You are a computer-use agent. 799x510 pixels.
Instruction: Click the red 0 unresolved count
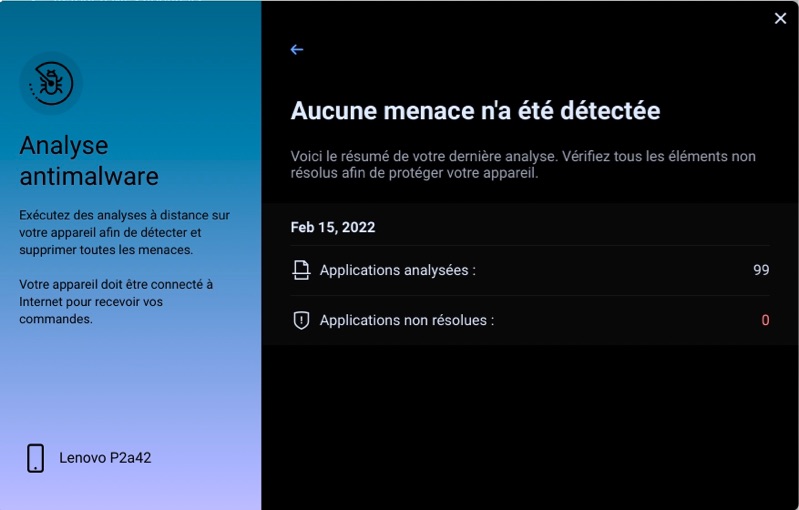point(765,321)
